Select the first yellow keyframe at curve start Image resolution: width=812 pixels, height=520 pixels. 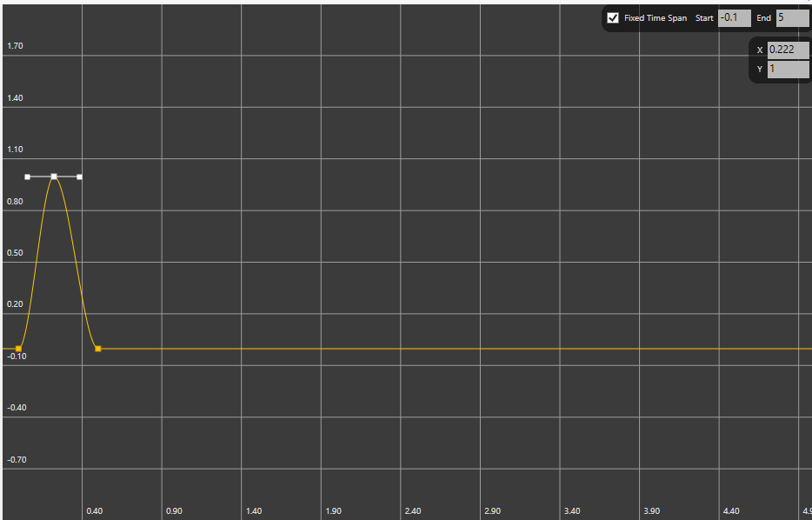(x=18, y=349)
